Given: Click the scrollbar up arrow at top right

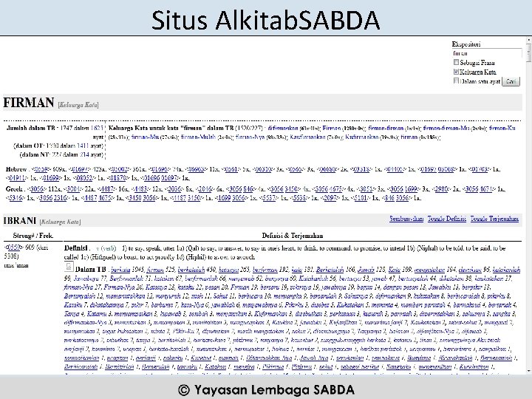Looking at the screenshot, I should tap(528, 40).
